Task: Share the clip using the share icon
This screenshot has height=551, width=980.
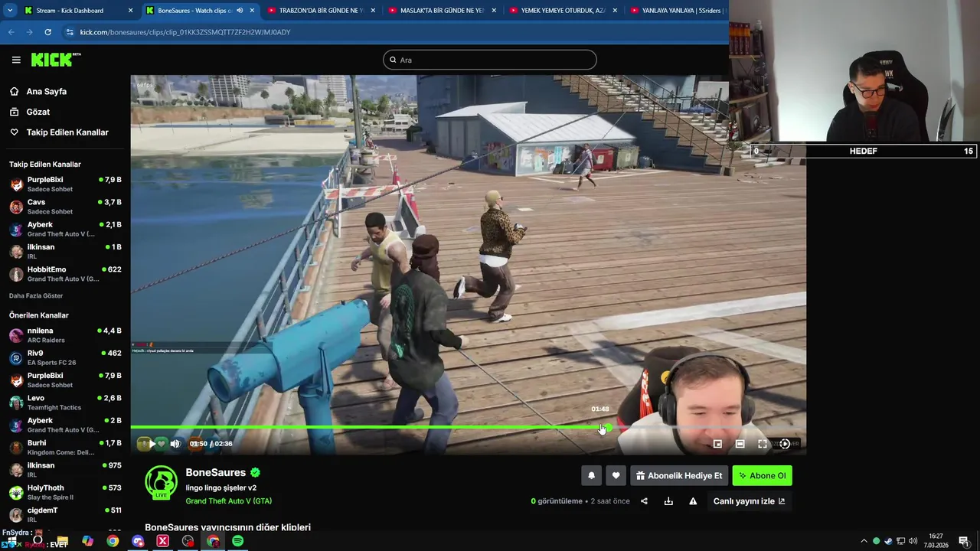Action: click(x=644, y=501)
